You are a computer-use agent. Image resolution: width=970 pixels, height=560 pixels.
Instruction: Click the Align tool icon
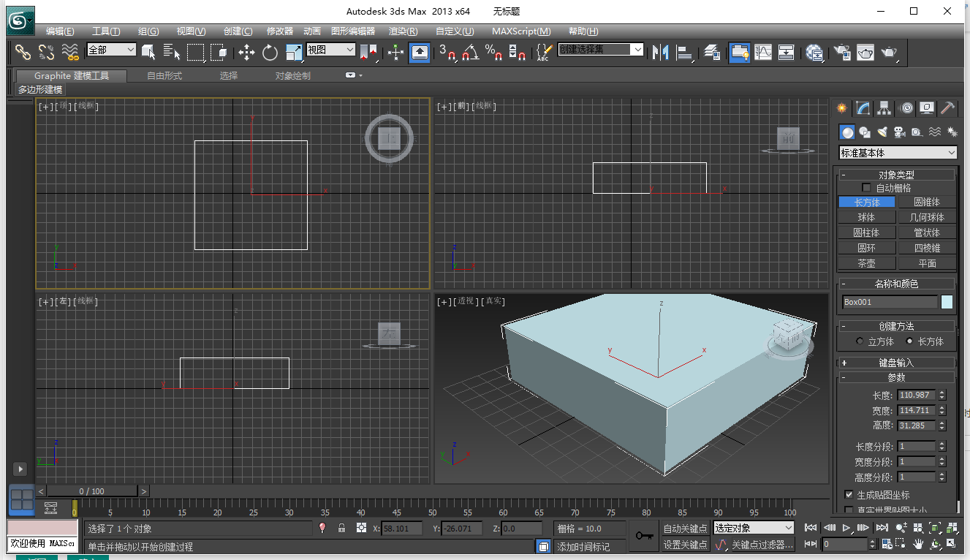pyautogui.click(x=685, y=52)
